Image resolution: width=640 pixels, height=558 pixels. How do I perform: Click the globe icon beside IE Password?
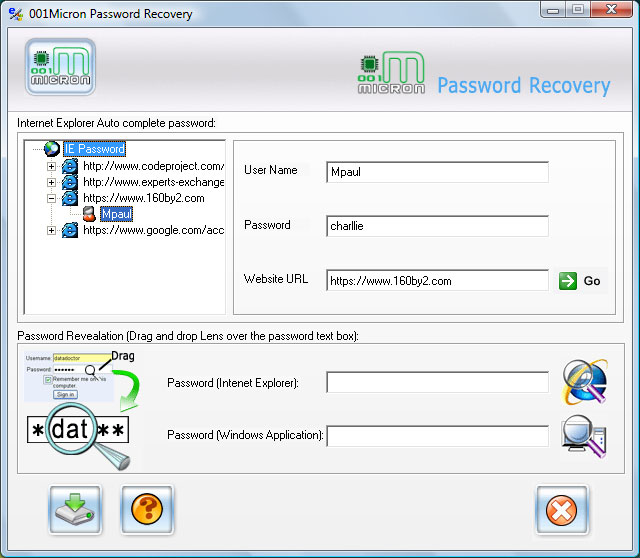52,149
